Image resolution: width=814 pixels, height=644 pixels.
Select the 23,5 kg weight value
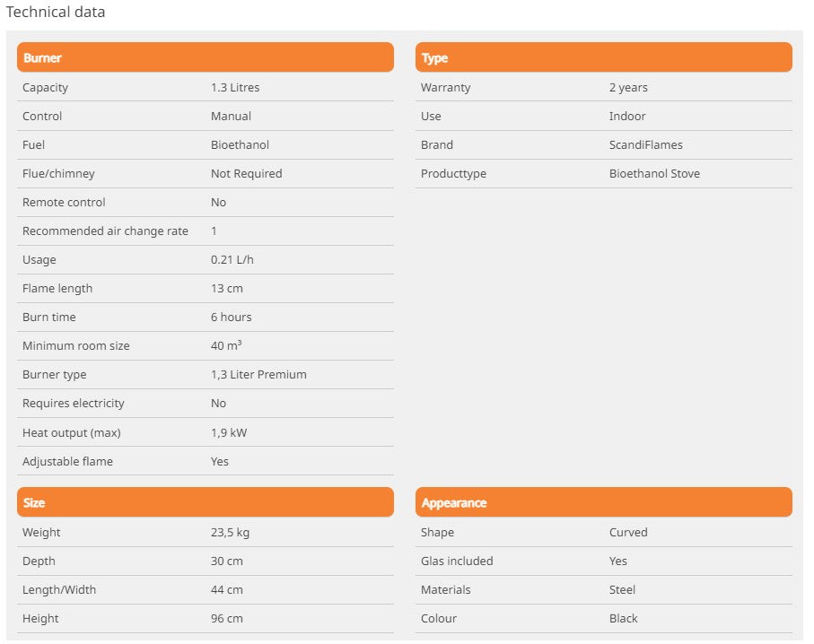230,533
